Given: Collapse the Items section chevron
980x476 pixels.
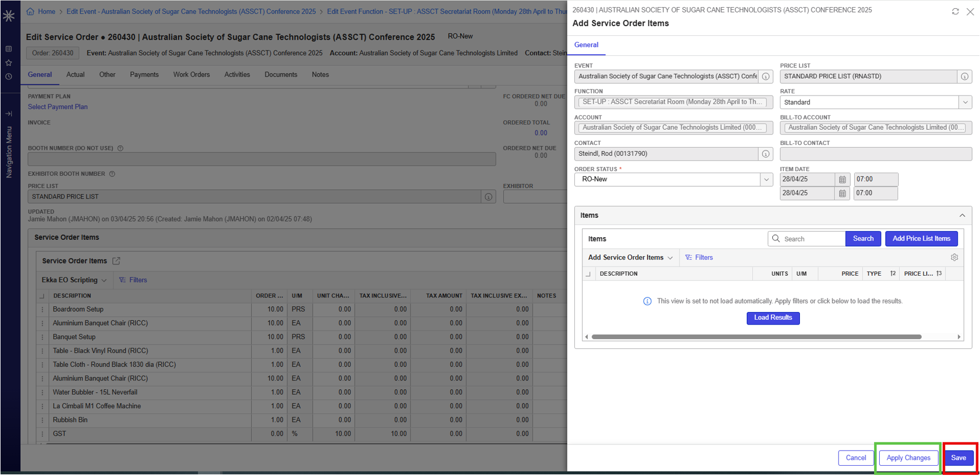Looking at the screenshot, I should (x=962, y=215).
